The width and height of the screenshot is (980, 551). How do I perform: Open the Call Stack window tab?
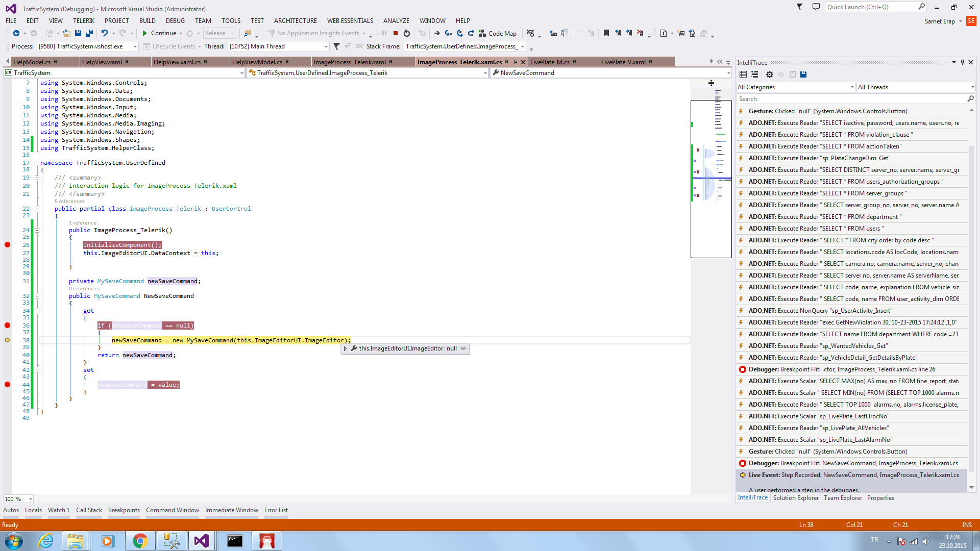coord(89,510)
